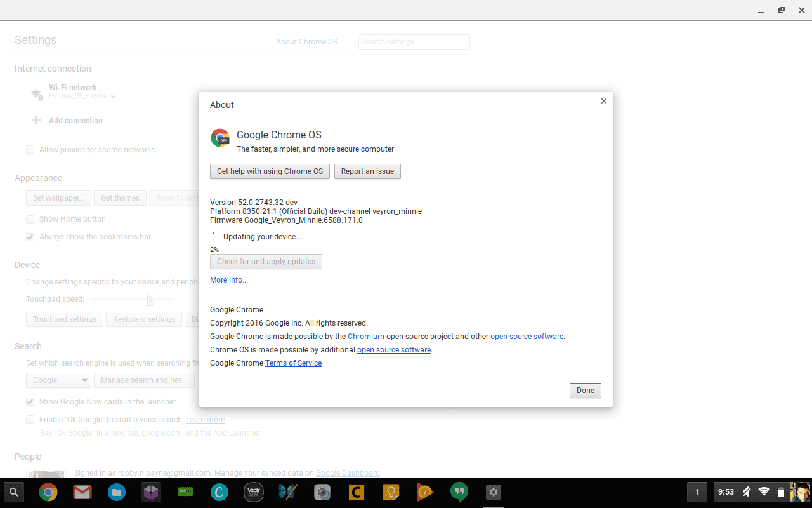This screenshot has height=508, width=812.
Task: Click Check for and apply updates button
Action: coord(266,262)
